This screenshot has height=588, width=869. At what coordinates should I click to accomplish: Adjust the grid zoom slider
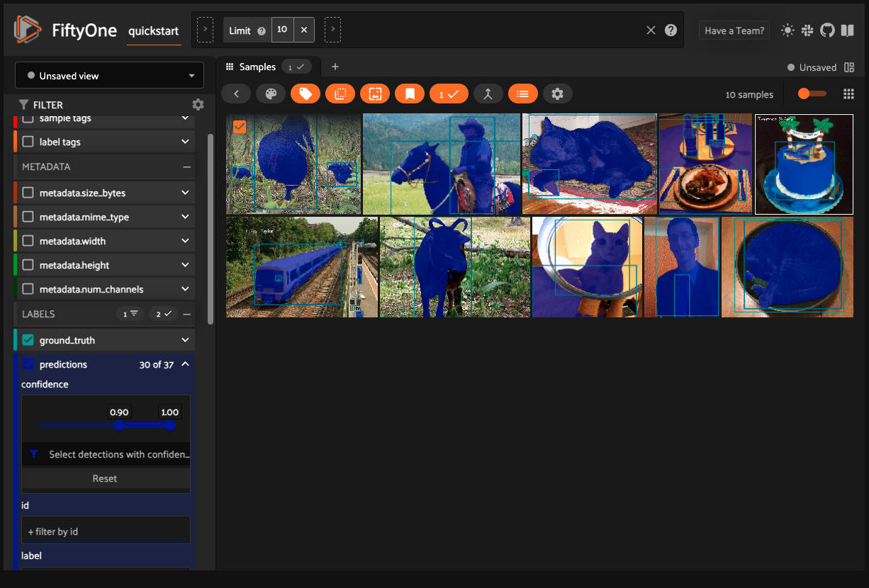click(812, 94)
